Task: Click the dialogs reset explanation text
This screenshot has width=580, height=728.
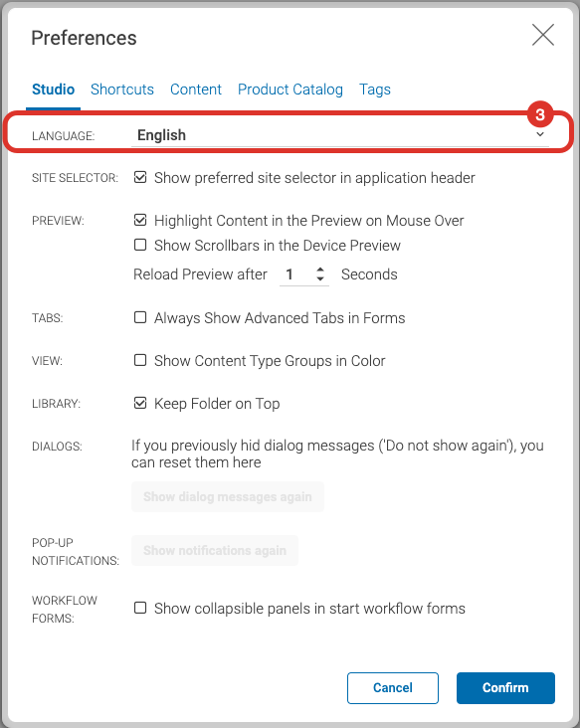Action: (x=337, y=454)
